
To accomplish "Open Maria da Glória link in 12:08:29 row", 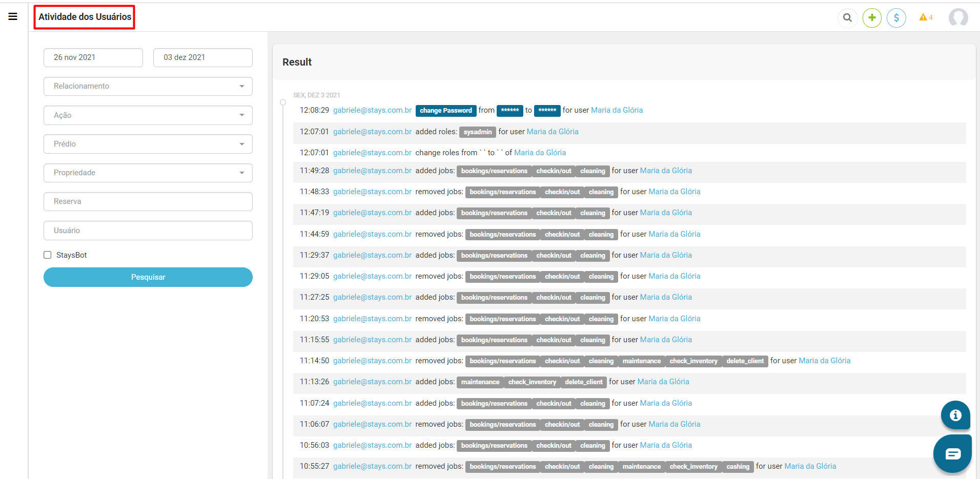I will coord(617,110).
